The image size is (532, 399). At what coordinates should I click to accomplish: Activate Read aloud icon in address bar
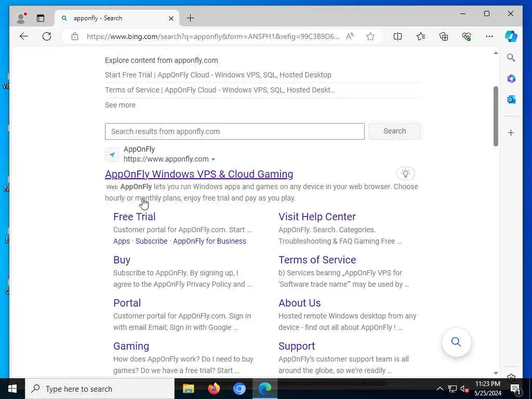pos(350,37)
